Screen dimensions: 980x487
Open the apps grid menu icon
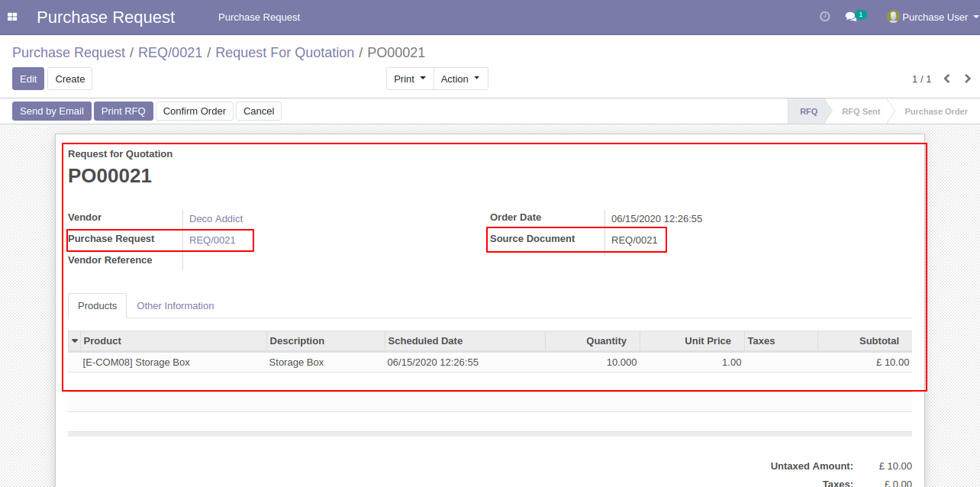[12, 17]
